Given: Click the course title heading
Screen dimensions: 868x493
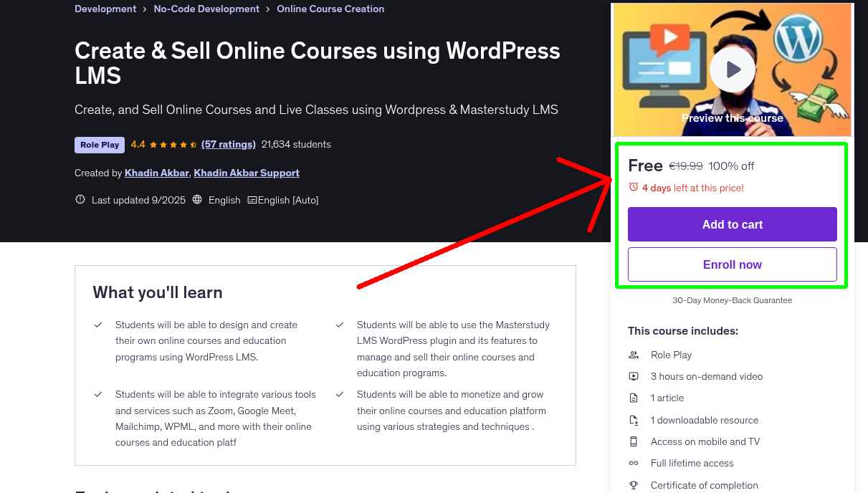Looking at the screenshot, I should (x=318, y=62).
